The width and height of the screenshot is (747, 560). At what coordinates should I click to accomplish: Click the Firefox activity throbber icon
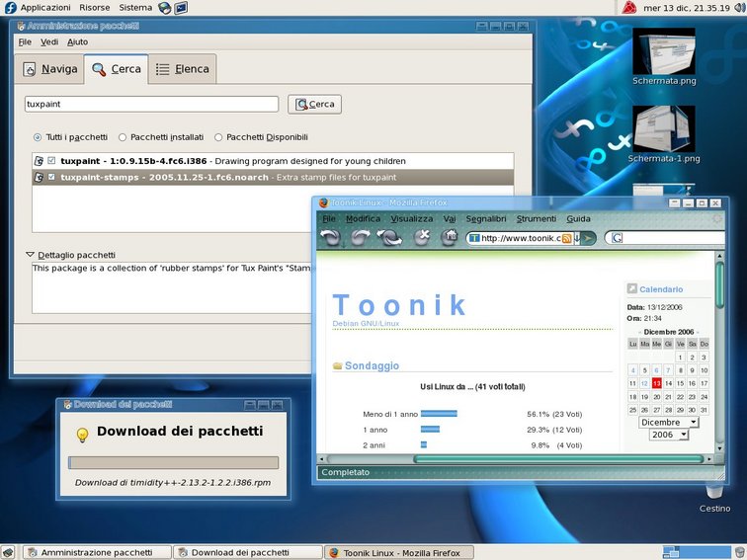click(716, 219)
